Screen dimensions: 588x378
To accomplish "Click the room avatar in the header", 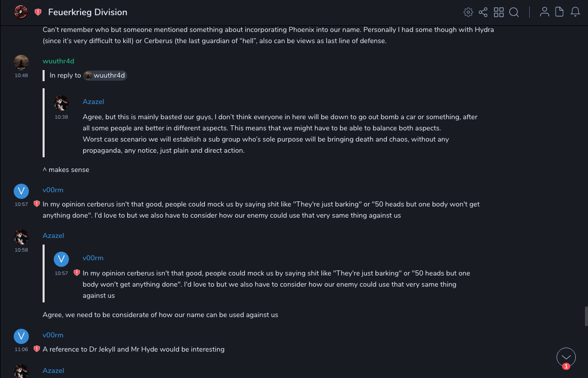I will (x=21, y=12).
